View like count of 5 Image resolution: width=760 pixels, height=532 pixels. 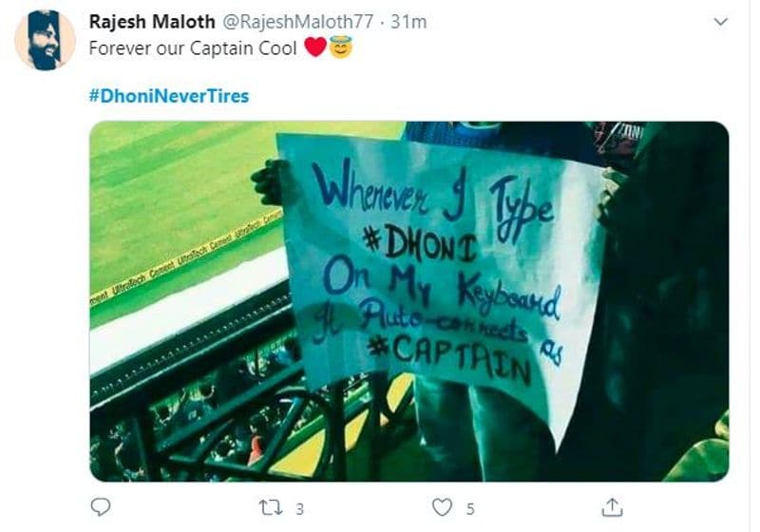pyautogui.click(x=470, y=509)
